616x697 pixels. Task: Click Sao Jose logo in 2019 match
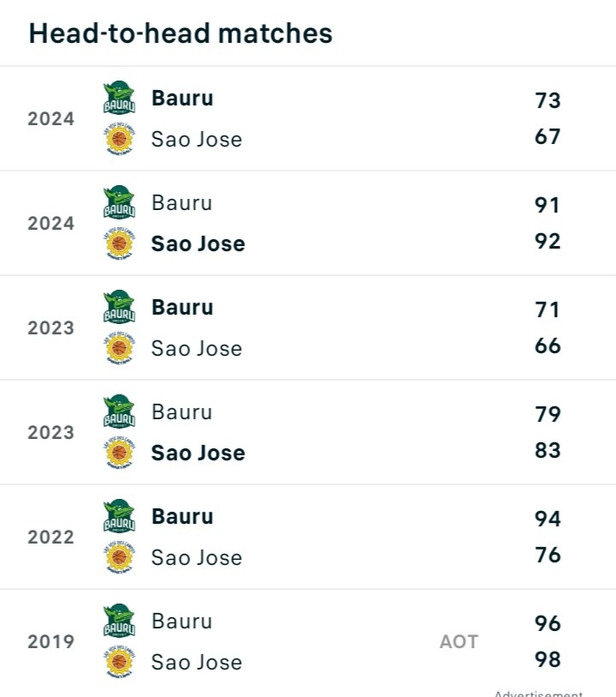119,662
